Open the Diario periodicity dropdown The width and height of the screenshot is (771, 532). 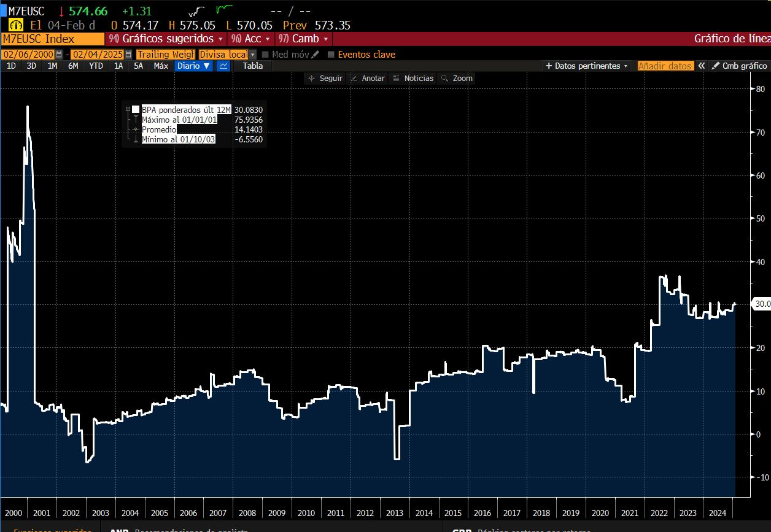193,66
